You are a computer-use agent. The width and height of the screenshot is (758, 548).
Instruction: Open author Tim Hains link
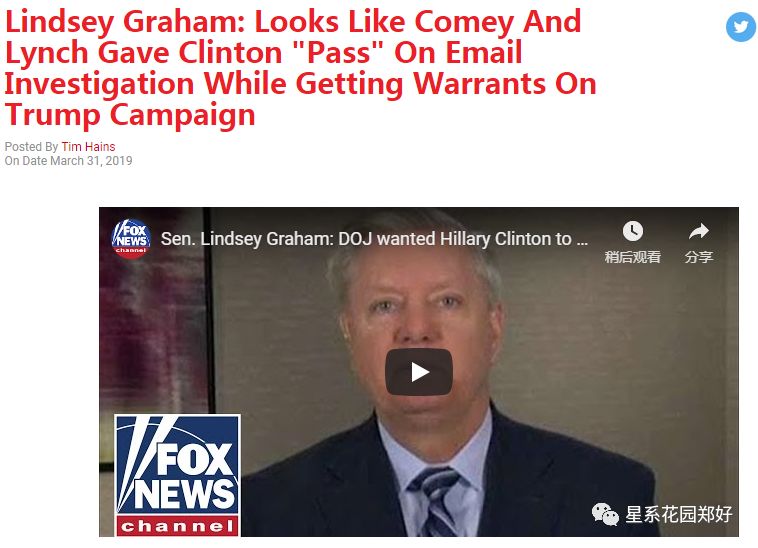point(88,146)
